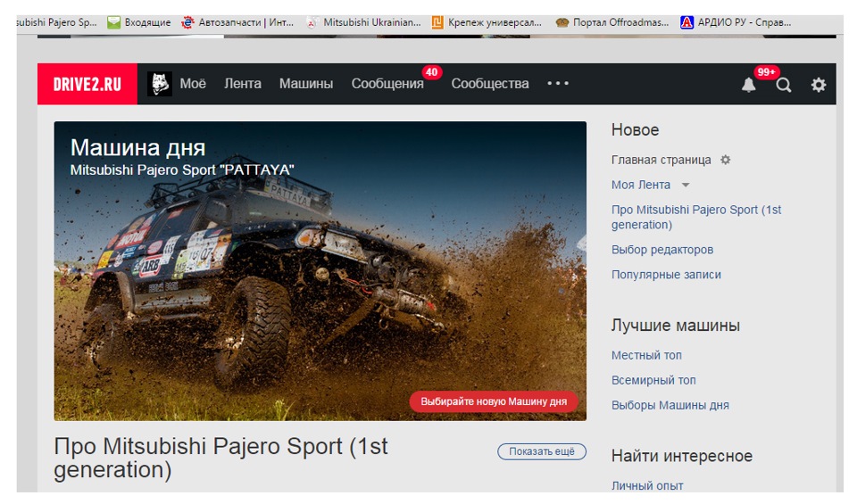
Task: Click the DRIVE2.RU logo
Action: tap(87, 84)
